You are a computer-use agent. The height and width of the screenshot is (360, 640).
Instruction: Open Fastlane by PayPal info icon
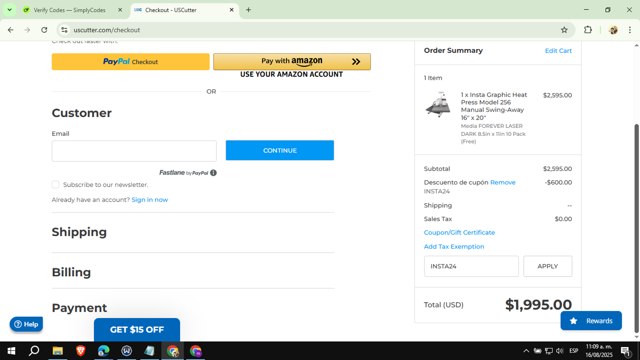pyautogui.click(x=213, y=173)
